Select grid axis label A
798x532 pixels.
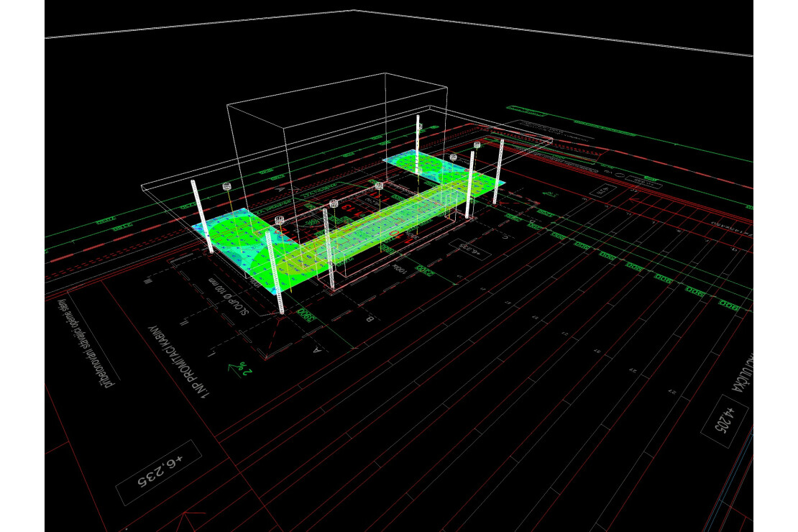[317, 351]
